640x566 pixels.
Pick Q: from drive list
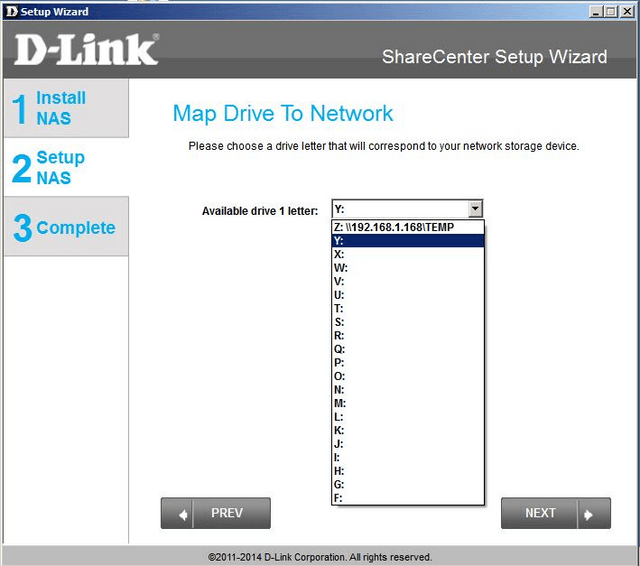[408, 349]
